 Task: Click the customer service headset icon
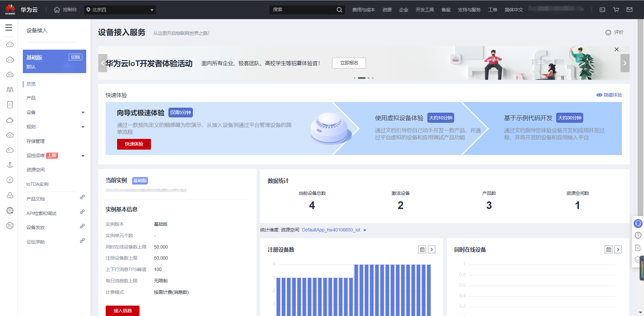pyautogui.click(x=638, y=223)
